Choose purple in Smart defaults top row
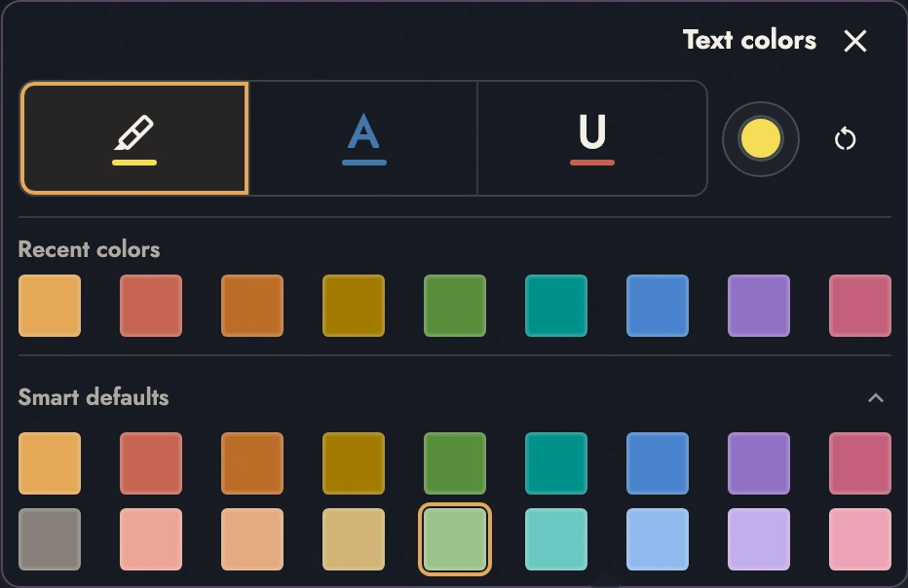 759,463
